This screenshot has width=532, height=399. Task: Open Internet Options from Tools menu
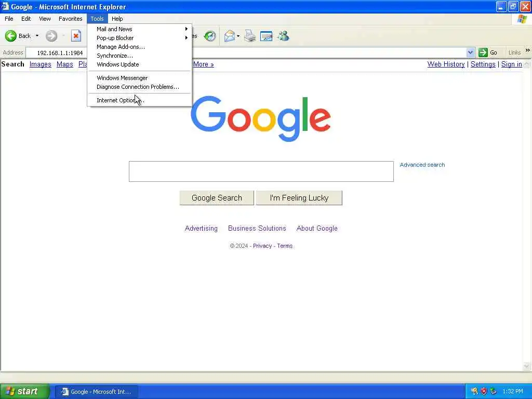pos(139,100)
